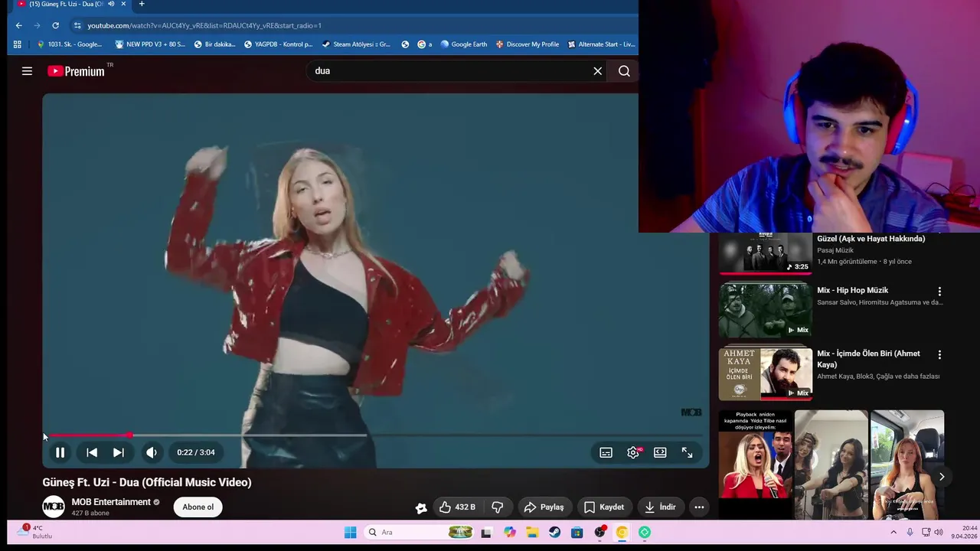Open a new browser tab
The image size is (980, 551).
click(x=142, y=4)
